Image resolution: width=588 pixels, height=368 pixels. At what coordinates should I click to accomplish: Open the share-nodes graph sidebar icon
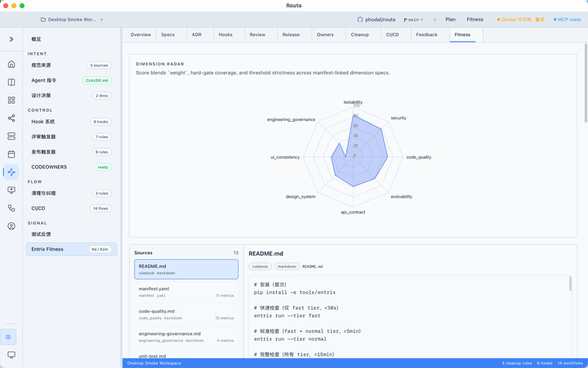coord(11,119)
